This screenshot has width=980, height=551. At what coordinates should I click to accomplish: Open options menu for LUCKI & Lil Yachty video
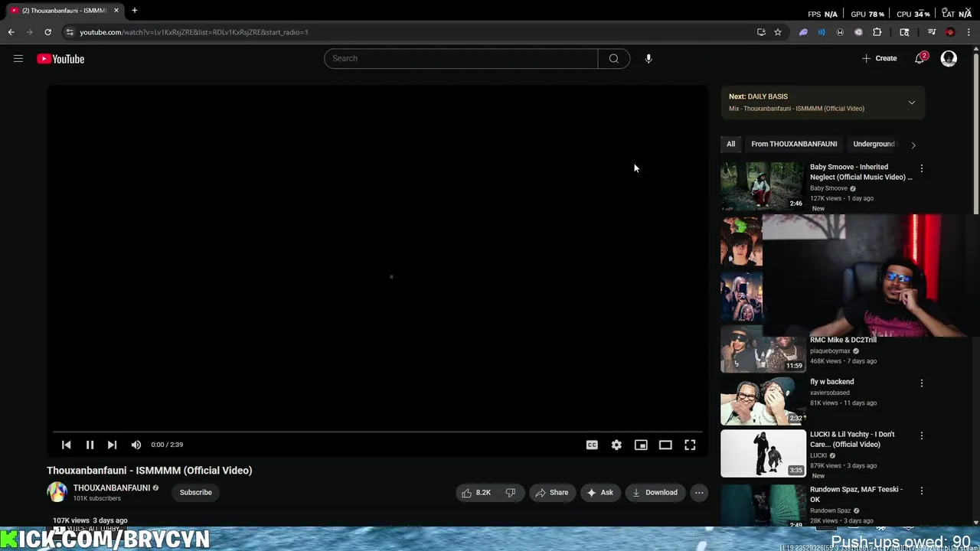click(921, 435)
